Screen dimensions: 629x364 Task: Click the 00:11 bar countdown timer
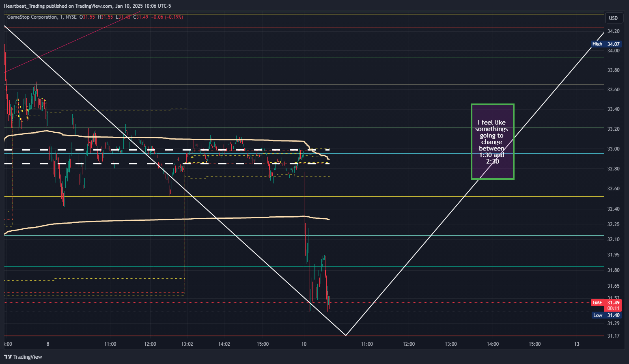(613, 308)
